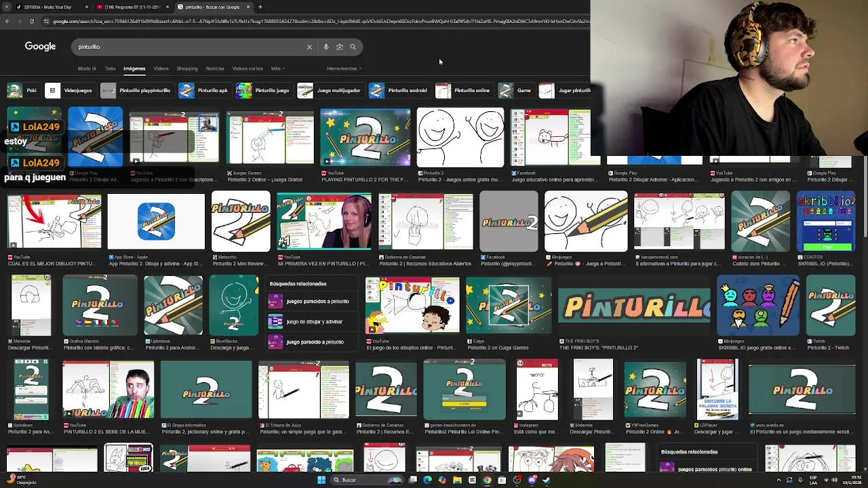Open Discord from the taskbar
Screen dimensions: 868x488
click(532, 480)
